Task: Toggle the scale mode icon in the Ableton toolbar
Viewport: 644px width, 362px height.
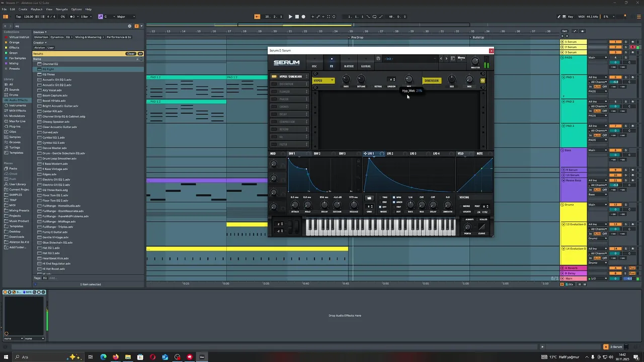Action: click(x=100, y=17)
